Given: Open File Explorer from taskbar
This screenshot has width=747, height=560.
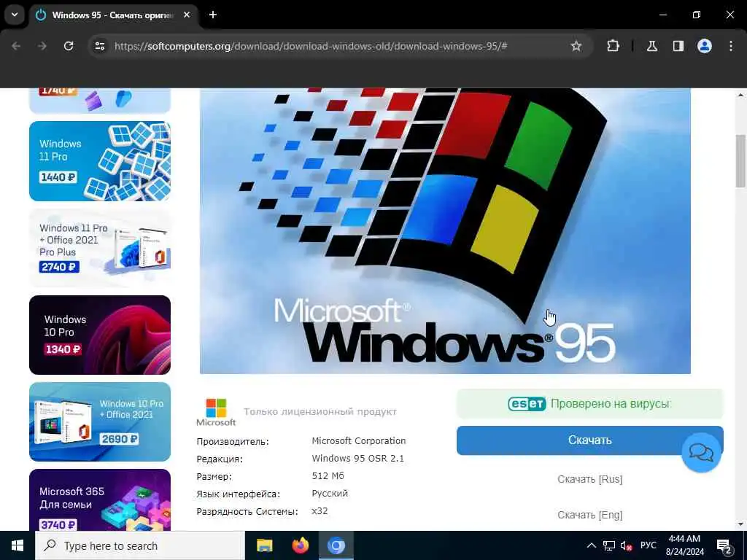Looking at the screenshot, I should 264,545.
